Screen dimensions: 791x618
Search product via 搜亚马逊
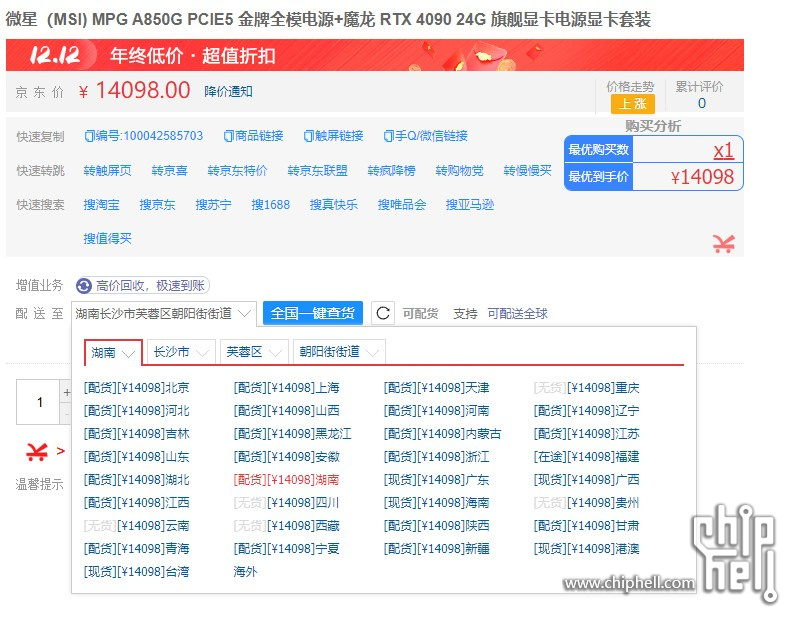(470, 204)
